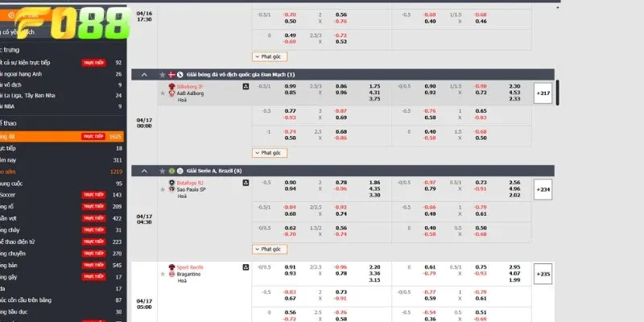Favorite the Serie A Brazil league star

[163, 171]
